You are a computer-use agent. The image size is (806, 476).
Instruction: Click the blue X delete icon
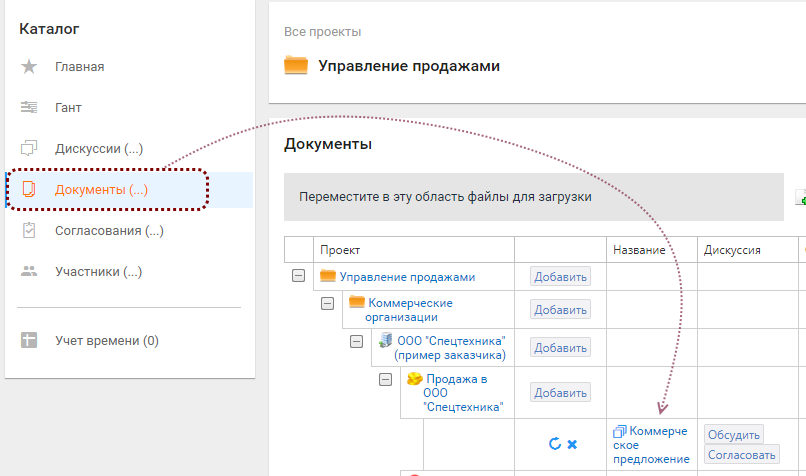point(572,443)
